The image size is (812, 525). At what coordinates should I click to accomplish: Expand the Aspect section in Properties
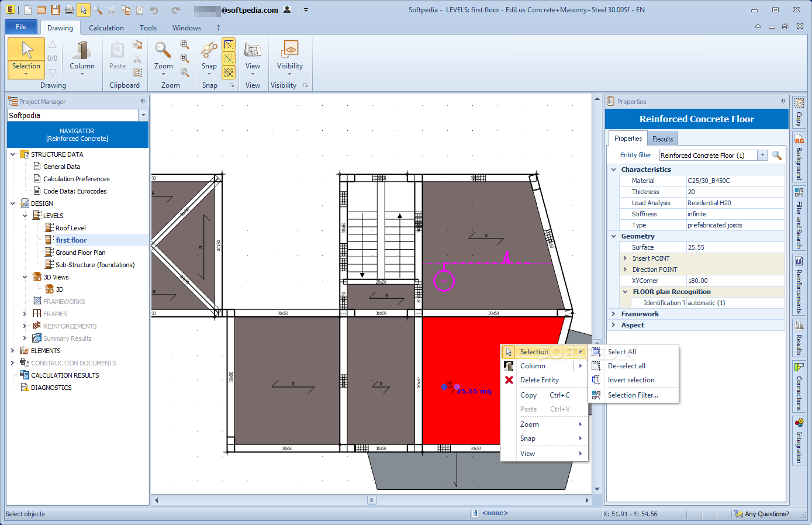pos(614,325)
